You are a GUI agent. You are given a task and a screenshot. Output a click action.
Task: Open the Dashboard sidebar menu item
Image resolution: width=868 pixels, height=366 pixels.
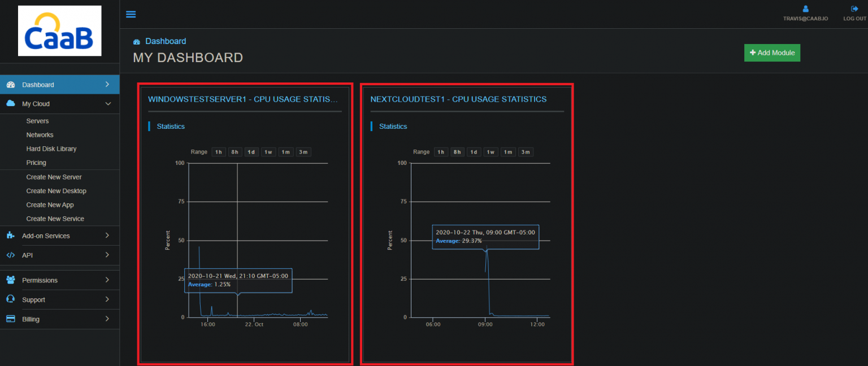click(59, 85)
